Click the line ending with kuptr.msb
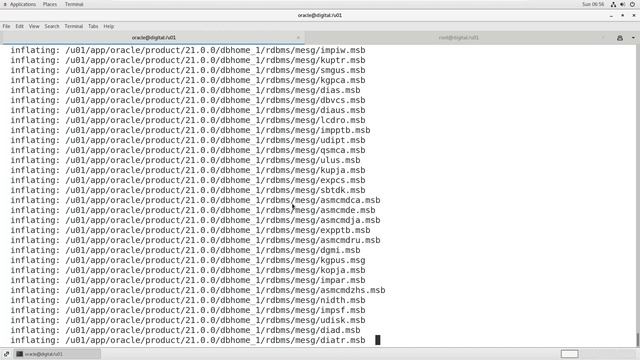 tap(188, 60)
